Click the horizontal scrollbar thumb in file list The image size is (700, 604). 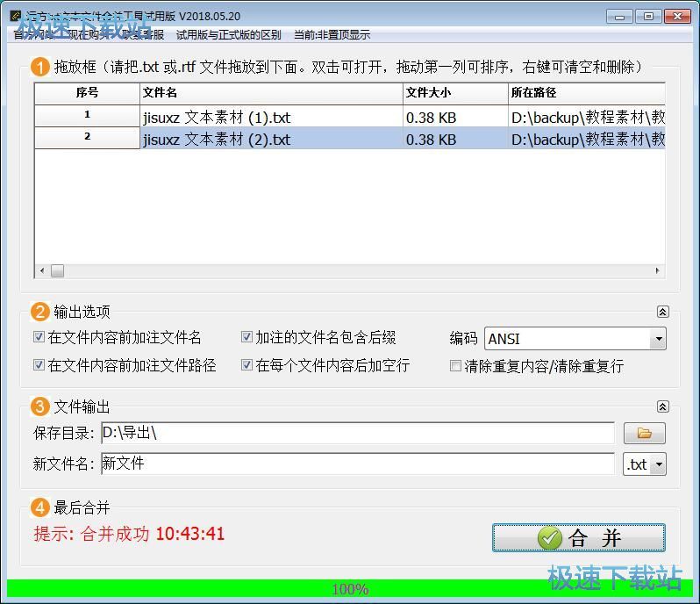pos(57,270)
